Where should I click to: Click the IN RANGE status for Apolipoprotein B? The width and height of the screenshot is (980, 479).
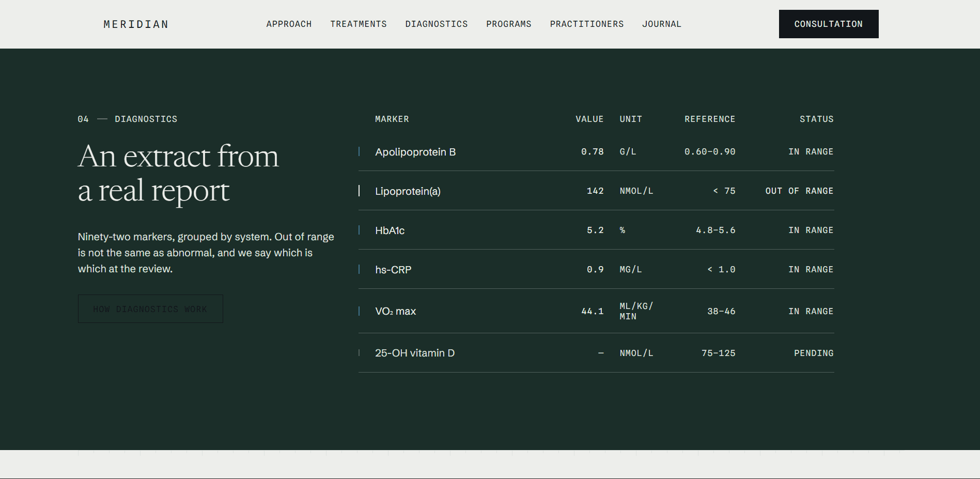click(x=811, y=152)
